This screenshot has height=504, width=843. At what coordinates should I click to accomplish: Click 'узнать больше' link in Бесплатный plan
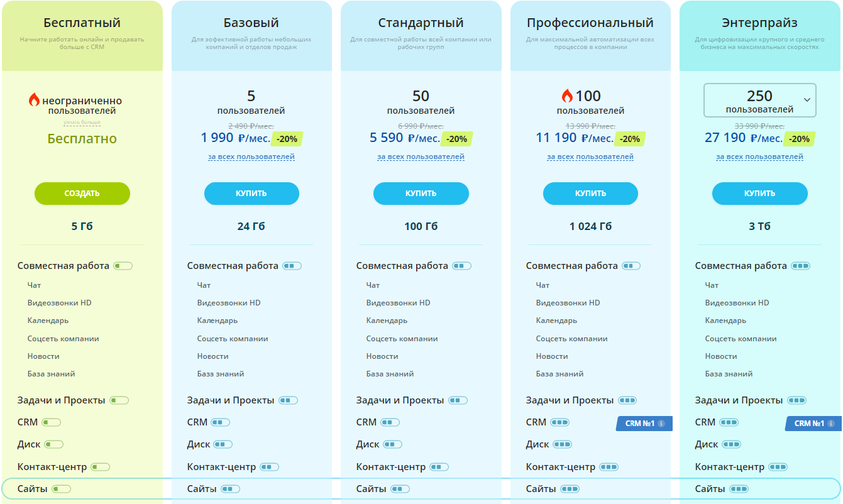point(82,122)
